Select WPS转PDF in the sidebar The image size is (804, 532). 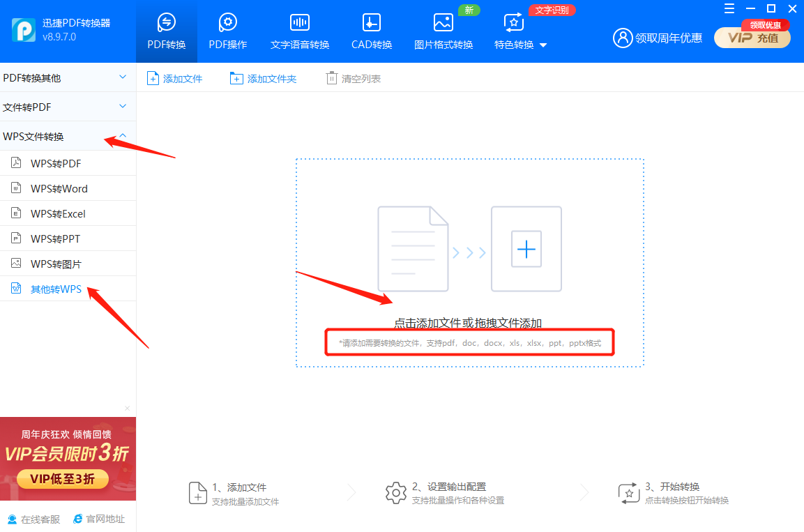click(x=56, y=164)
